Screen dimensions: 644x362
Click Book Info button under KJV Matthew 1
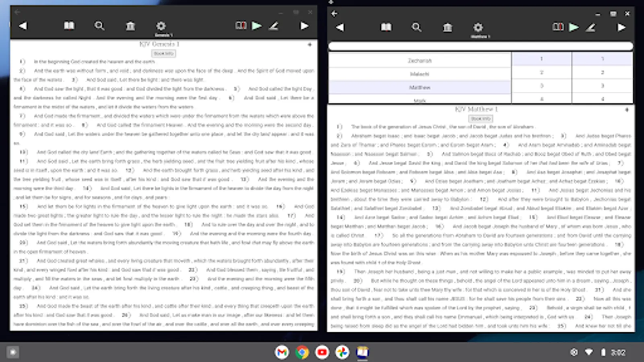481,119
